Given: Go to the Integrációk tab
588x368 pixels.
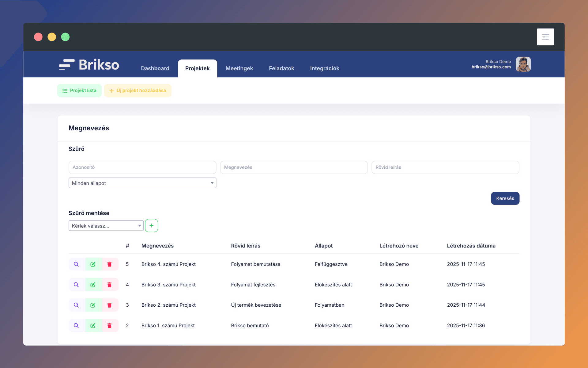Looking at the screenshot, I should point(324,68).
